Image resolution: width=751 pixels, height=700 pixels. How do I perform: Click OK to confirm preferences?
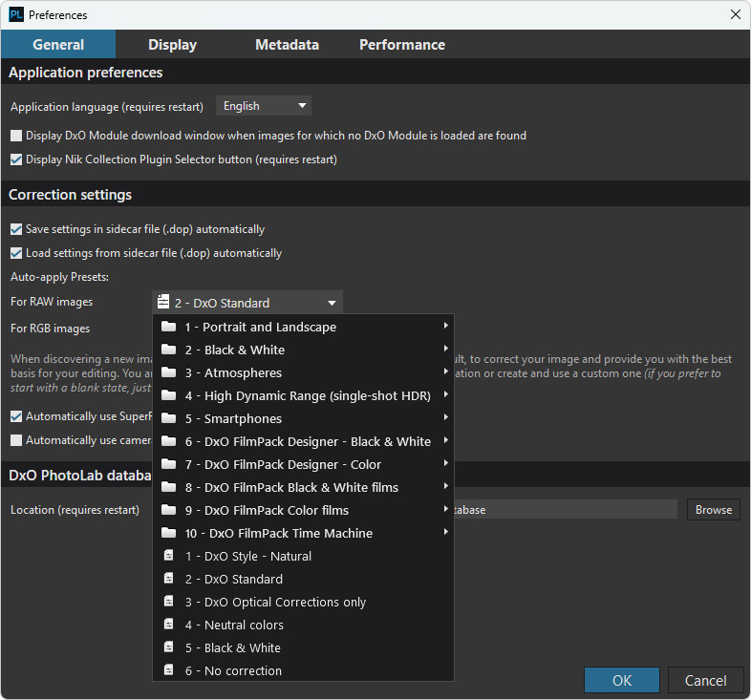(x=622, y=680)
